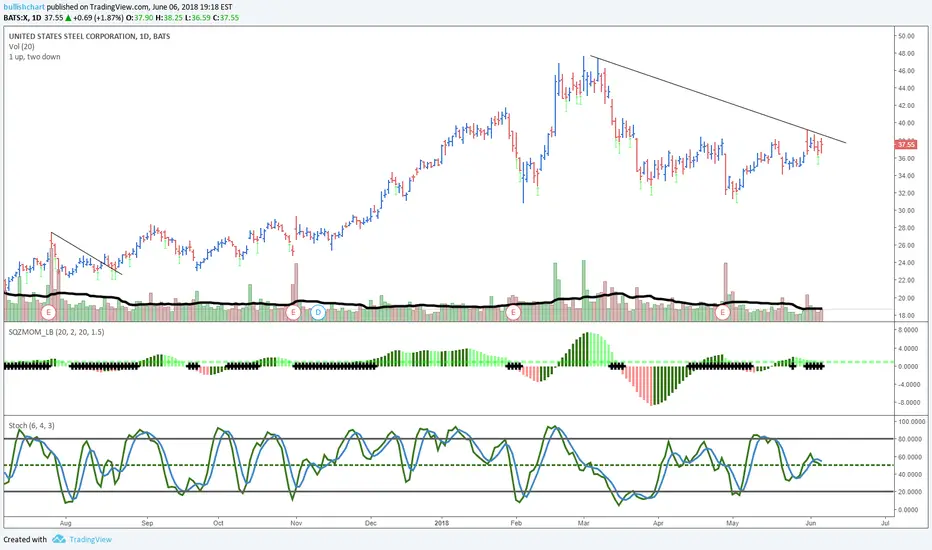Click the red 37.55 price label
Viewport: 932px width, 550px height.
coord(906,144)
